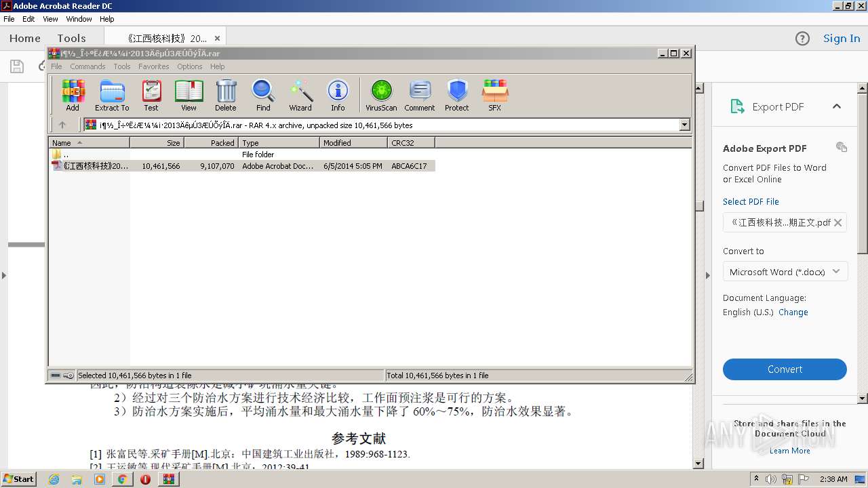Image resolution: width=868 pixels, height=488 pixels.
Task: Create SFX self-extracting archive
Action: [x=495, y=95]
